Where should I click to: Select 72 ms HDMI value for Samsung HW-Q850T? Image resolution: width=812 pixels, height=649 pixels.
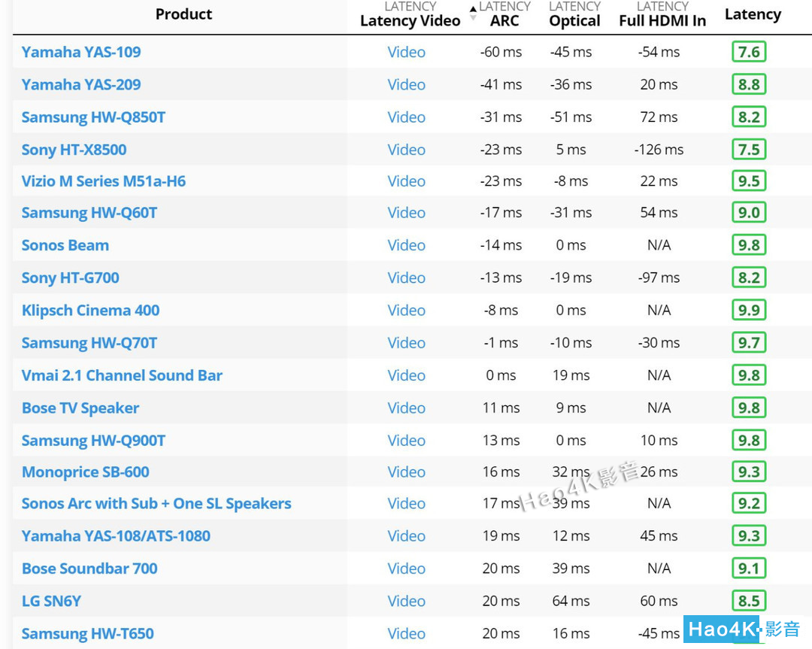pos(659,117)
